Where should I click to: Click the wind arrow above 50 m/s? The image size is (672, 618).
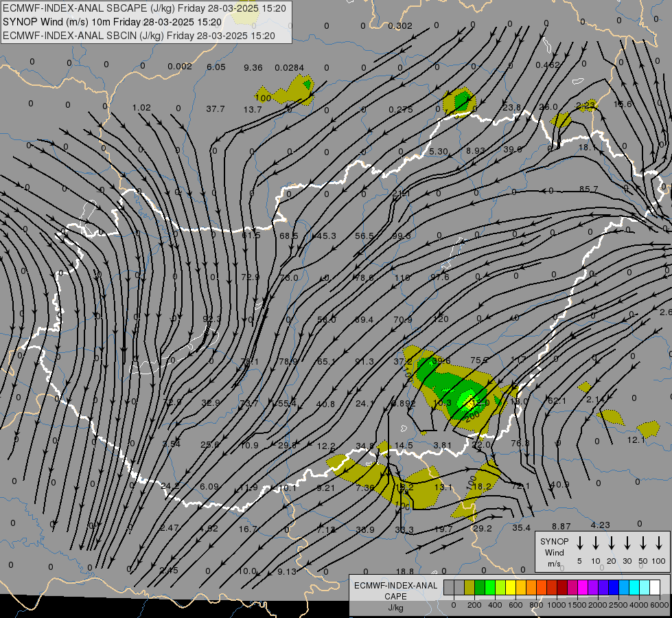pyautogui.click(x=643, y=543)
